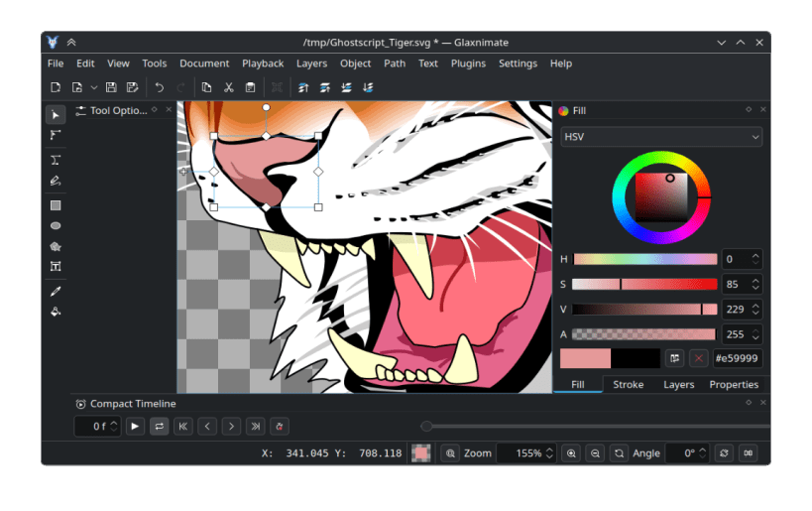
Task: Float the Fill panel
Action: click(749, 109)
